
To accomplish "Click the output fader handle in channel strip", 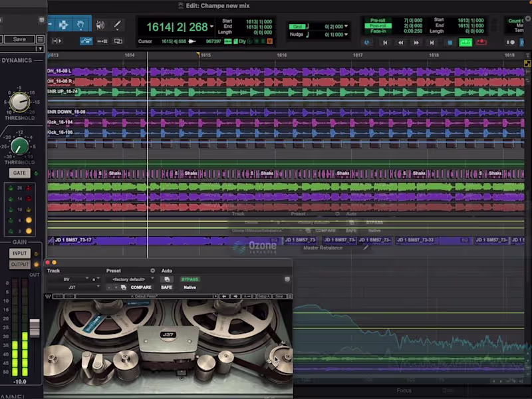I will (x=35, y=327).
